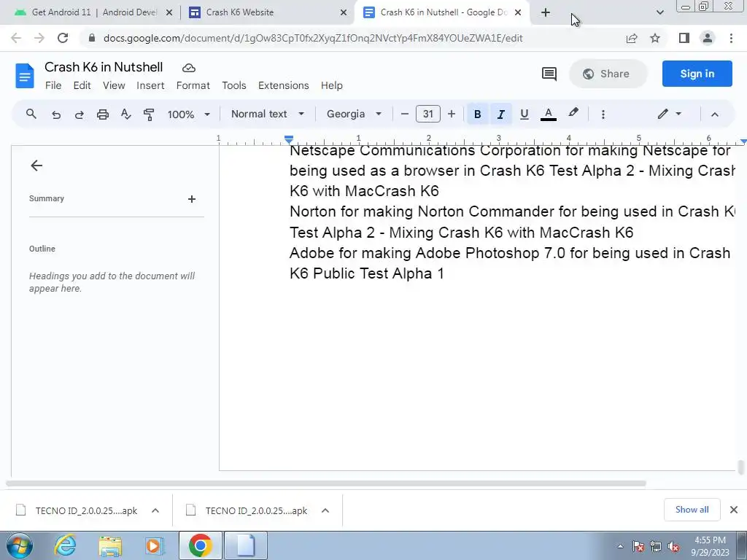Rename the document title Crash K6 in Nutshell
Viewport: 747px width, 560px height.
click(x=104, y=67)
